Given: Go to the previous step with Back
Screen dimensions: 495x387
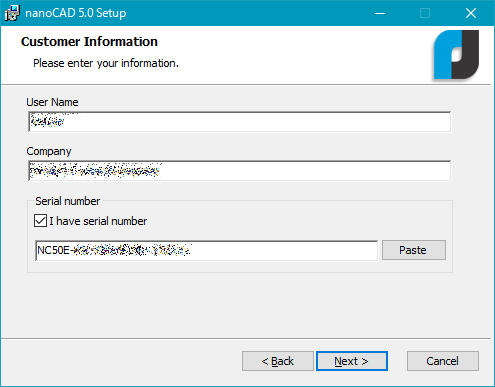Looking at the screenshot, I should [278, 361].
